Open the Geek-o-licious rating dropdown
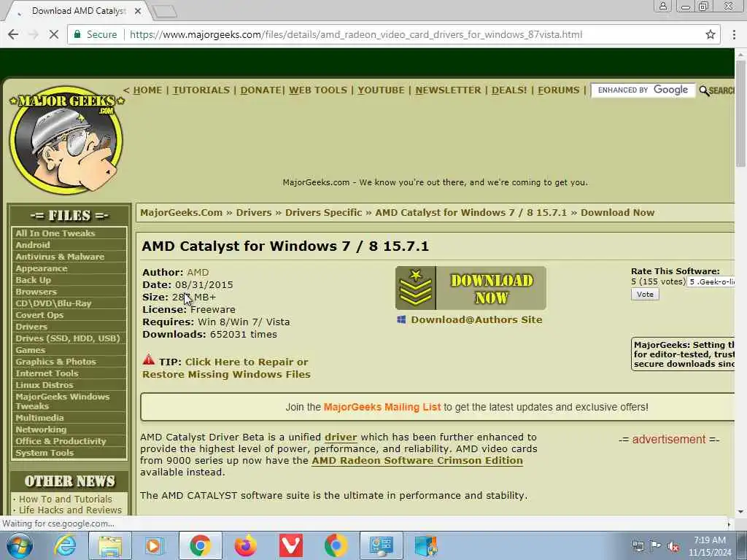The width and height of the screenshot is (747, 560). [711, 282]
